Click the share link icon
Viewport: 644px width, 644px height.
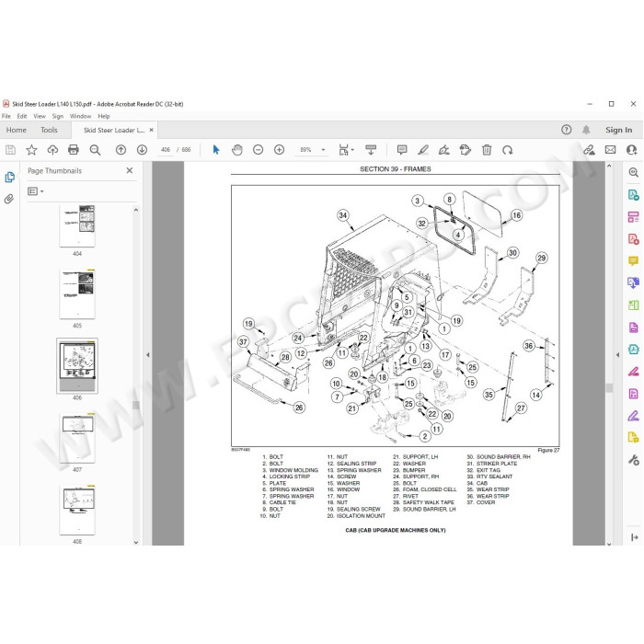pos(590,150)
